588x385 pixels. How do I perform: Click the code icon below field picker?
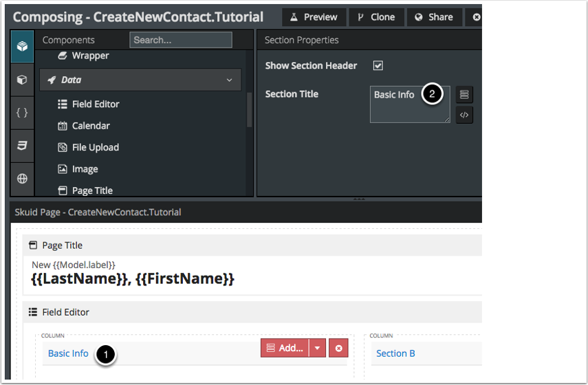click(x=464, y=115)
